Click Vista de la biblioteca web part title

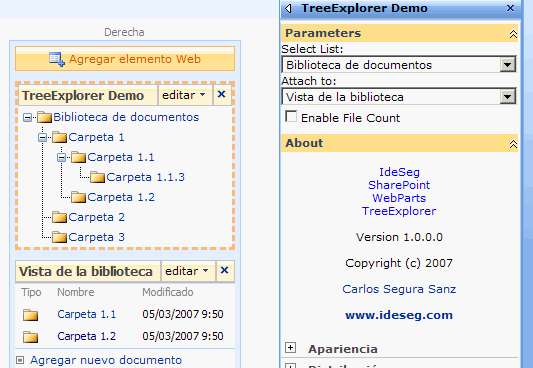(86, 271)
